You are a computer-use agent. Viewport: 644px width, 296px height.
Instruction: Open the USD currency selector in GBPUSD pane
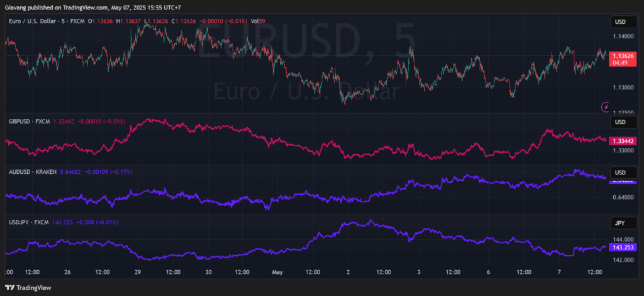(619, 122)
